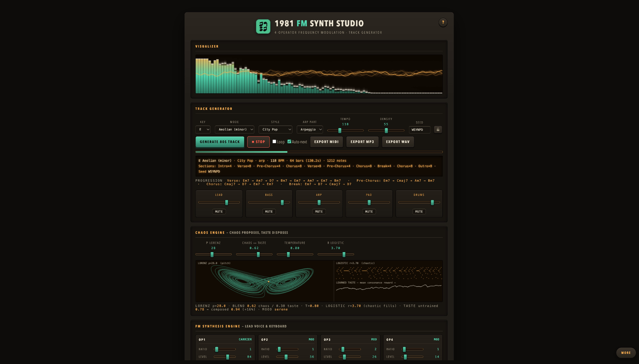Screen dimensions: 639x364
Task: Click the Seed input field W5YNPD
Action: point(419,130)
